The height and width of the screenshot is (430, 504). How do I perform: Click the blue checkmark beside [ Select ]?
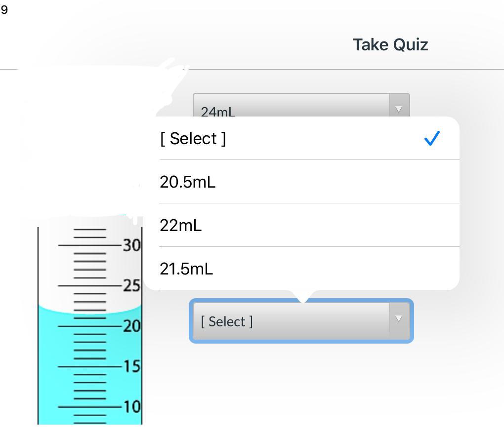pyautogui.click(x=432, y=139)
